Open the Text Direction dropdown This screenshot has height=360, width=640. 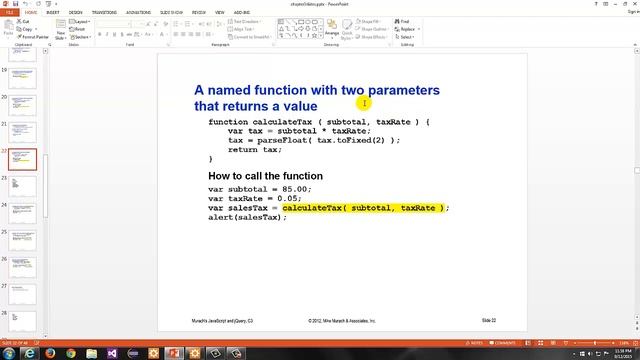(244, 21)
